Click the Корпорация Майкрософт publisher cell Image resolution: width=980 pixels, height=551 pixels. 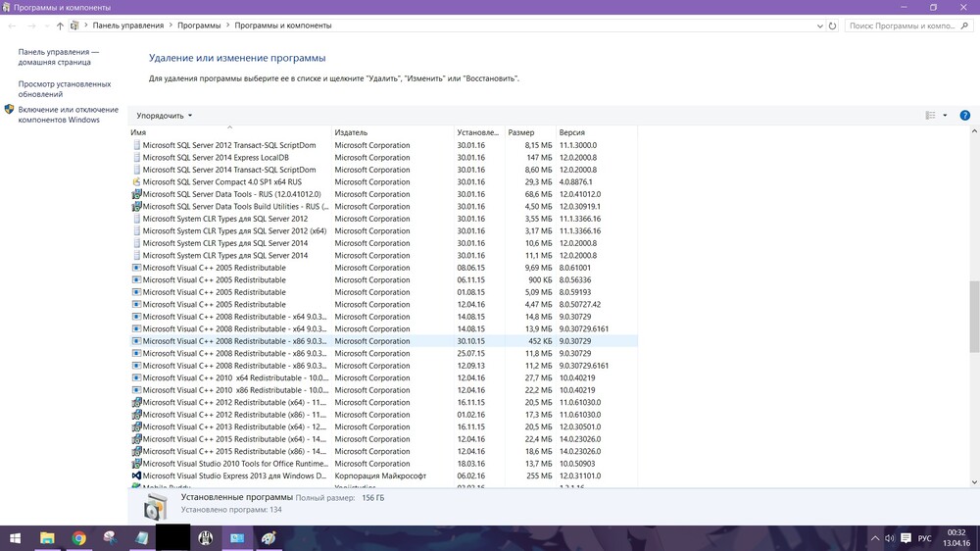[x=380, y=476]
